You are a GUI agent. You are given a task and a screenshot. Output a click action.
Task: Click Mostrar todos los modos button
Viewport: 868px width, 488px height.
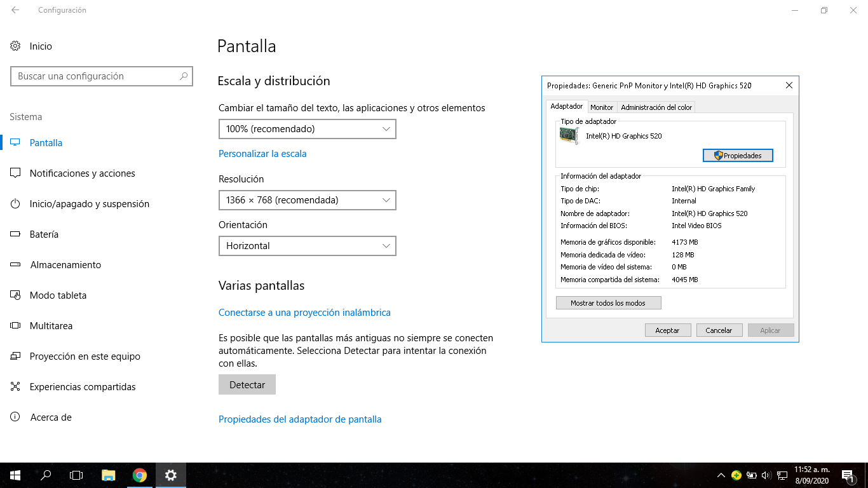(x=608, y=303)
